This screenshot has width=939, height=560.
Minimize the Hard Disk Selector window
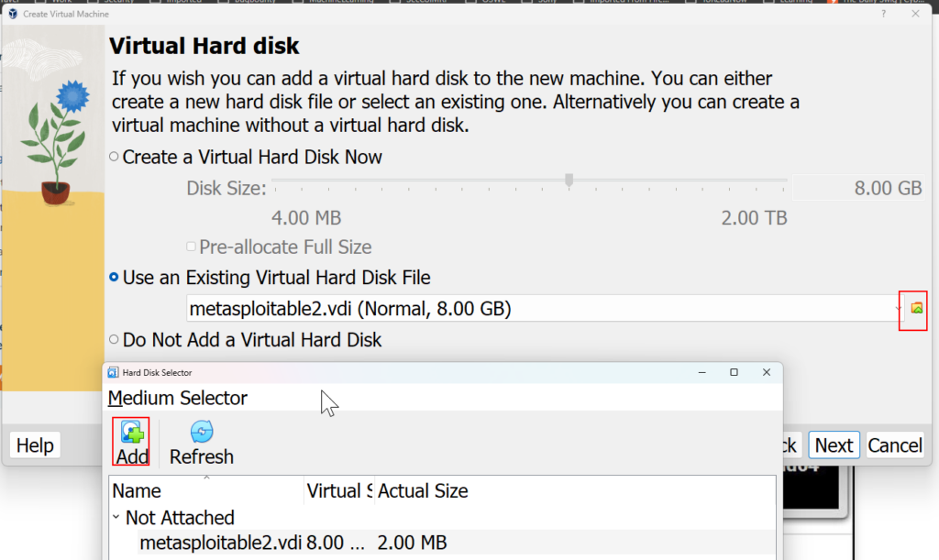coord(701,372)
